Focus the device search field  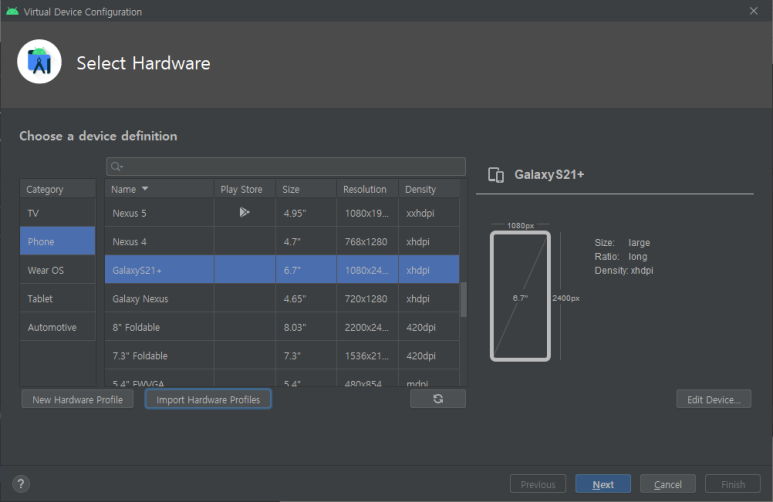pos(286,167)
